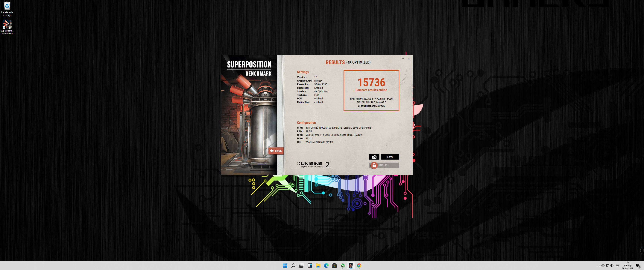Viewport: 644px width, 270px height.
Task: Click the RESULTS (4K OPTIMIZED) heading
Action: (348, 62)
